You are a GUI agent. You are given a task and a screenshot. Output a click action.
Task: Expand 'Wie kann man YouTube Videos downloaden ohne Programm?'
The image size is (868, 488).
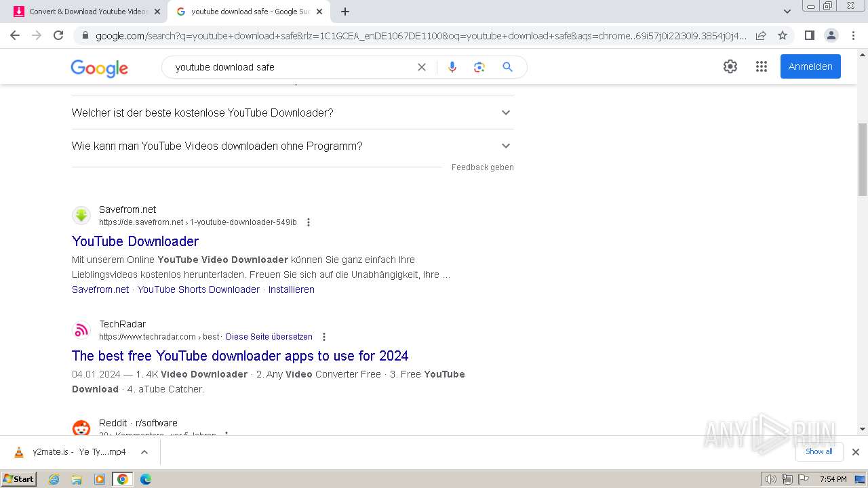tap(292, 146)
